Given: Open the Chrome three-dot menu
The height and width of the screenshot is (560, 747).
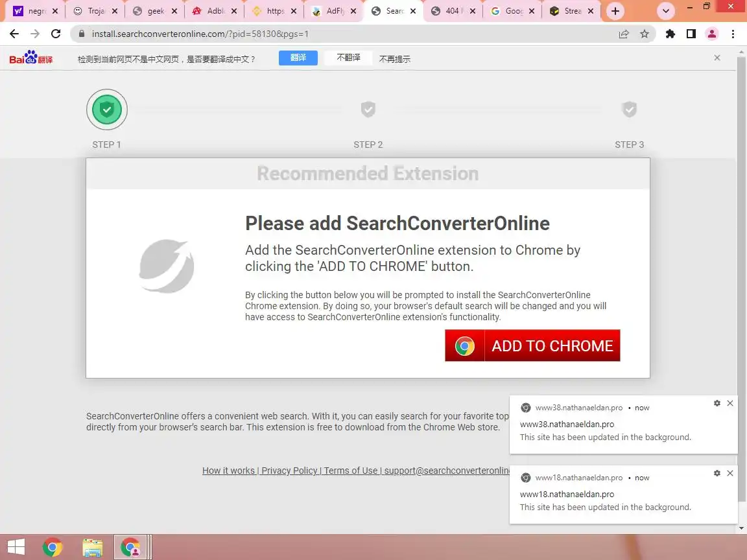Looking at the screenshot, I should pos(733,34).
